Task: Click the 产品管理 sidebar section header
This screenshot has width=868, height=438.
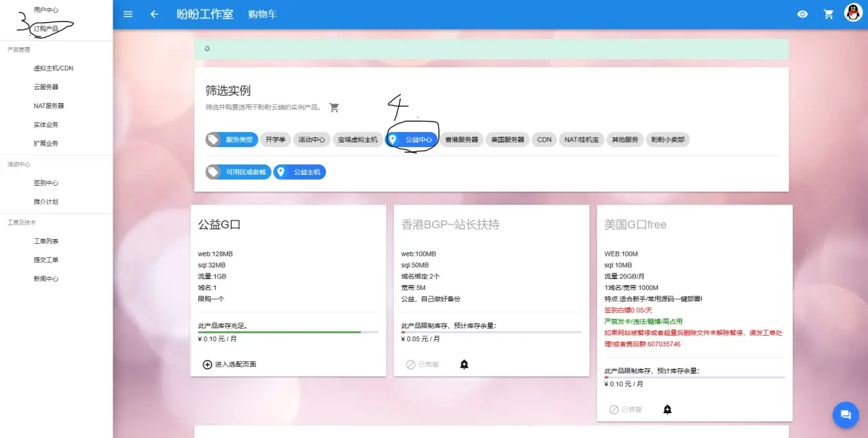Action: click(19, 50)
